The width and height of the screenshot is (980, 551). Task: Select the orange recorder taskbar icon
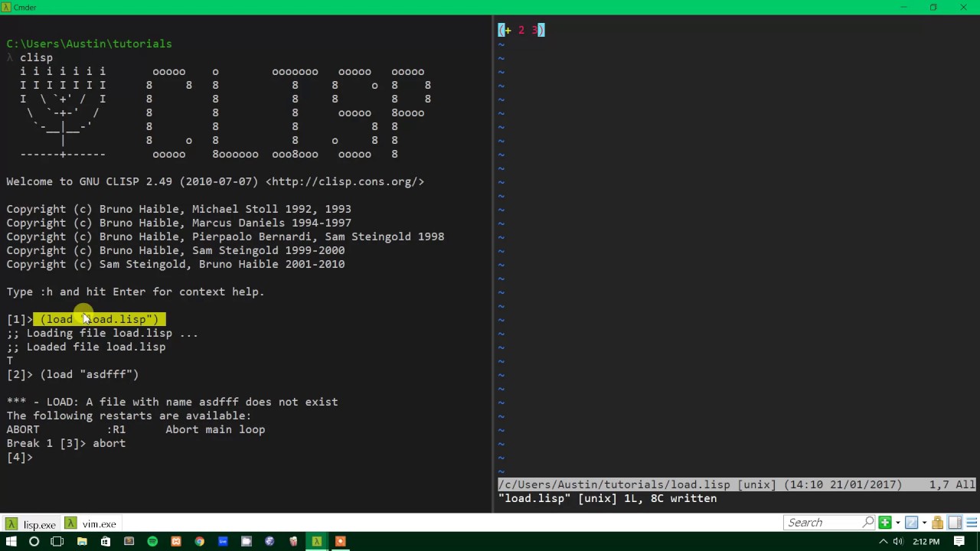click(340, 542)
